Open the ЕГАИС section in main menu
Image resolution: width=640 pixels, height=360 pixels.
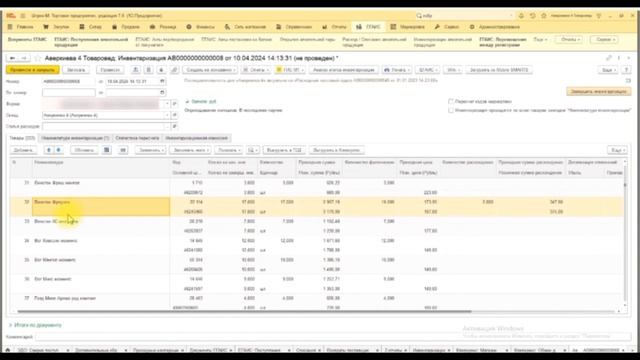369,27
